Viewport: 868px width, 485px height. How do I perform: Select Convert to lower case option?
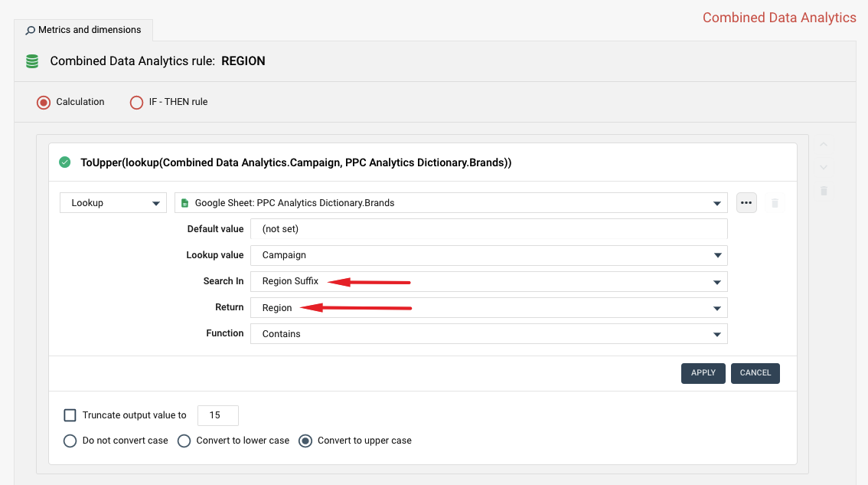coord(184,441)
